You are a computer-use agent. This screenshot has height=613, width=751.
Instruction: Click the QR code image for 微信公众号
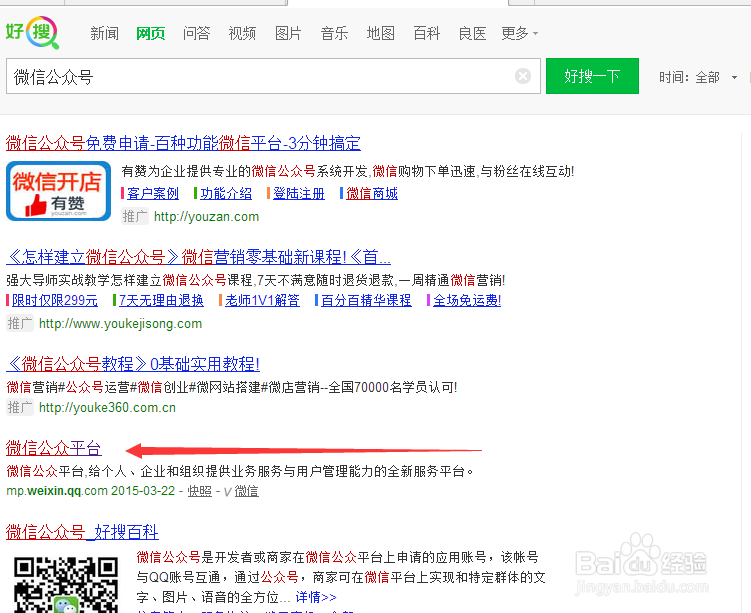[x=66, y=584]
